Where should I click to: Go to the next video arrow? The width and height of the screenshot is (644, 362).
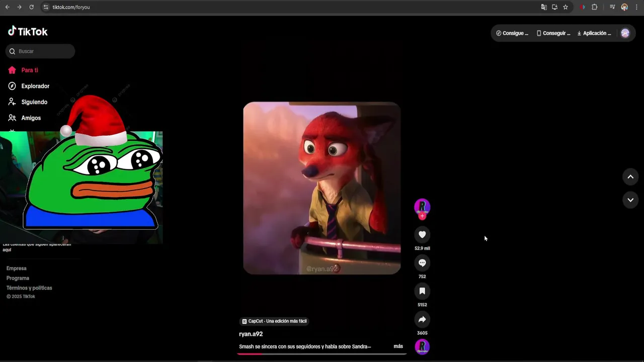pyautogui.click(x=630, y=200)
